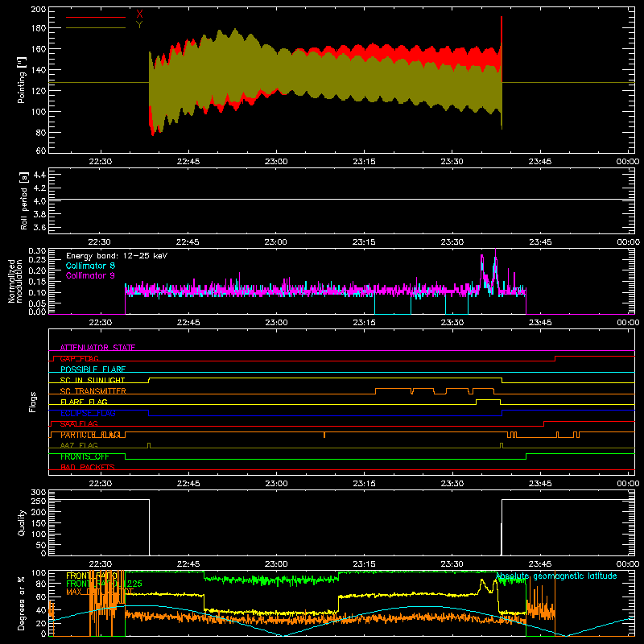Click the Pointing axis title
Viewport: 644px width, 644px height.
22,80
